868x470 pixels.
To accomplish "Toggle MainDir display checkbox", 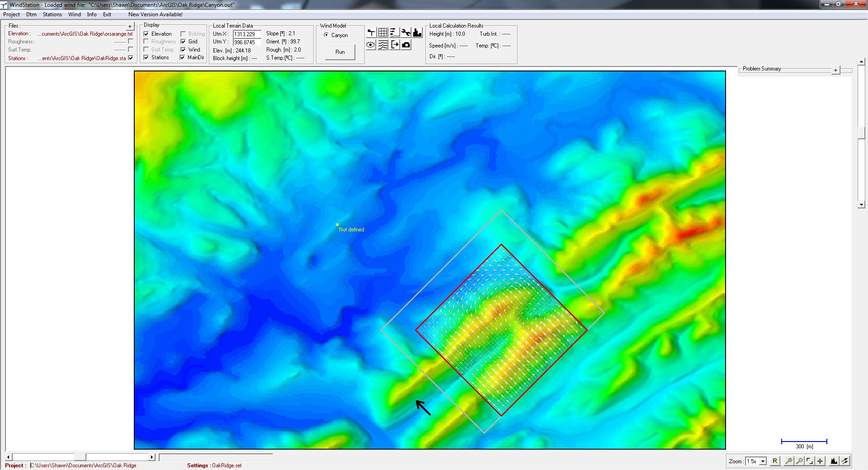I will pyautogui.click(x=183, y=57).
